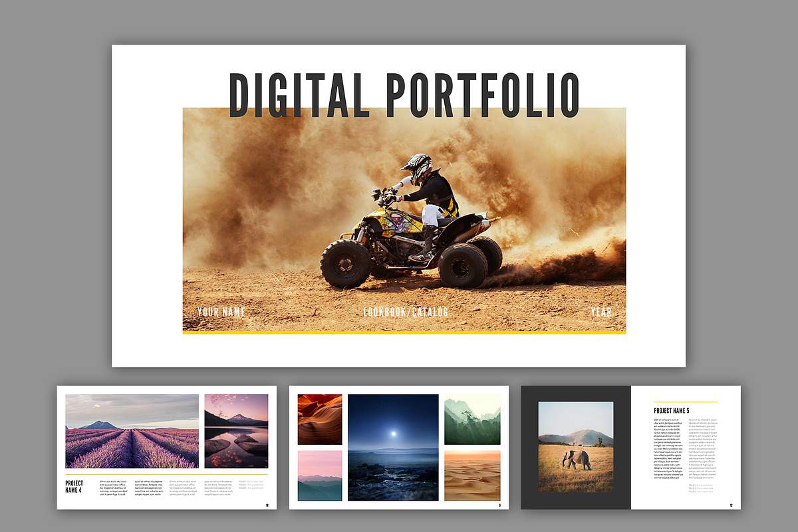
Task: Select the desert sand dunes photo
Action: point(472,475)
